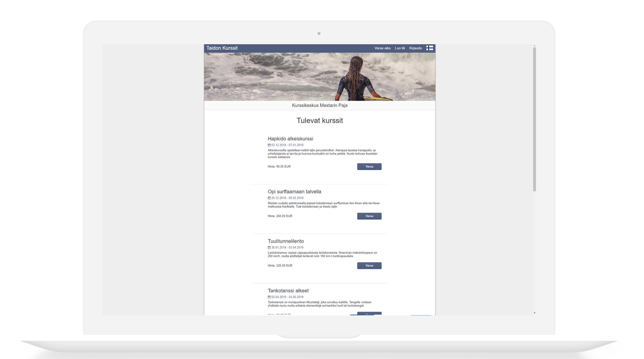This screenshot has height=359, width=644.
Task: Click the page's vertical scrollbar thumb
Action: [x=534, y=119]
